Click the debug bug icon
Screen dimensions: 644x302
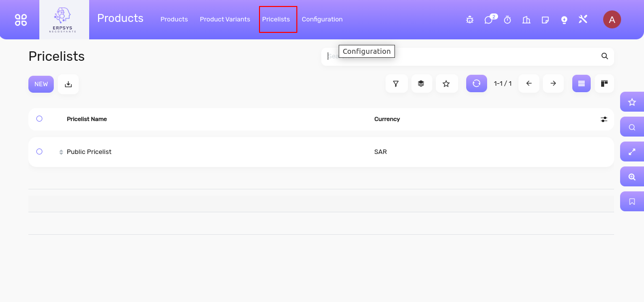pos(470,20)
